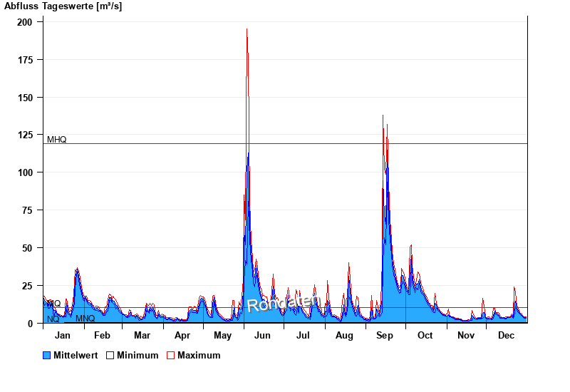Screen dimensions: 570x392
Task: Click the MHQ reference line label
Action: click(x=56, y=140)
